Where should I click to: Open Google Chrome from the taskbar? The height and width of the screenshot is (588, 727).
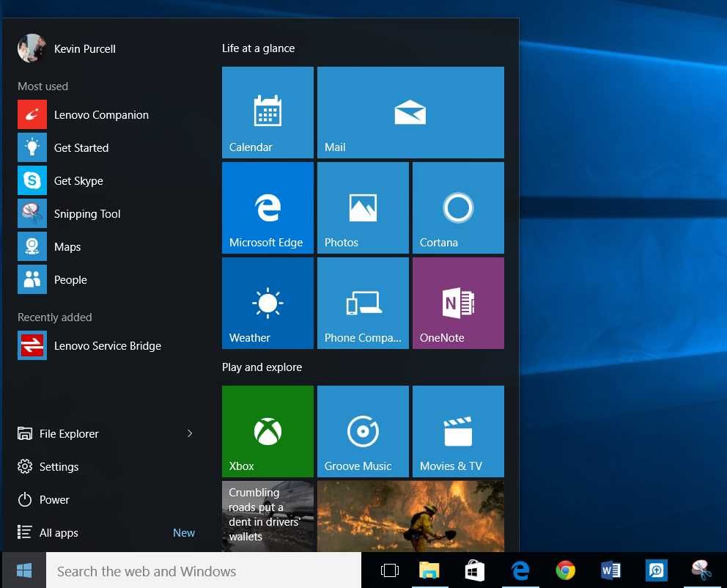(x=565, y=570)
